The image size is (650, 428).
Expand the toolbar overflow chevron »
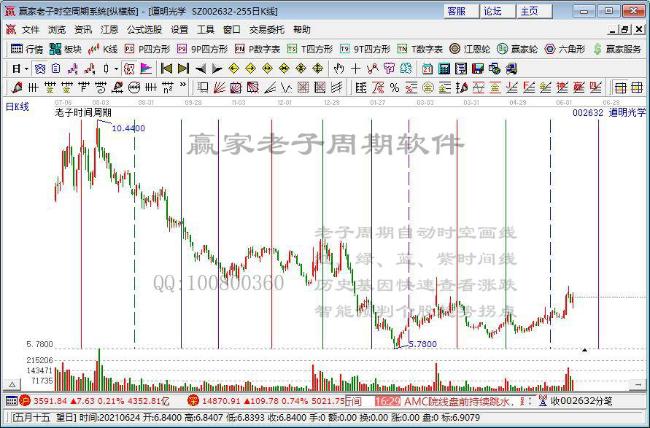point(183,85)
